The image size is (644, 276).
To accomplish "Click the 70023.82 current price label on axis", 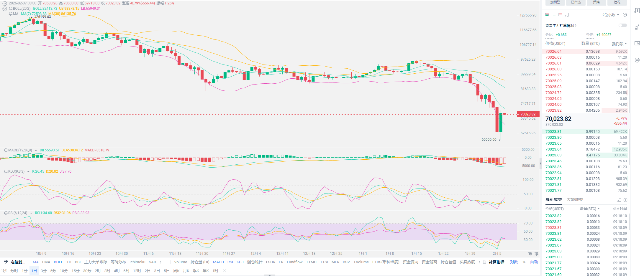I will [x=528, y=114].
